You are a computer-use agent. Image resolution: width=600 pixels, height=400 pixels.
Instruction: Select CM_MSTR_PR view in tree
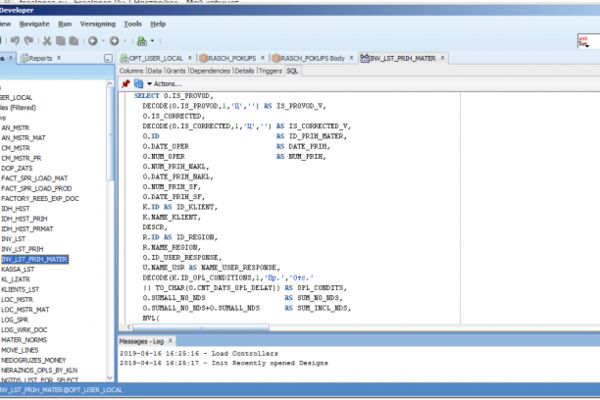coord(21,158)
